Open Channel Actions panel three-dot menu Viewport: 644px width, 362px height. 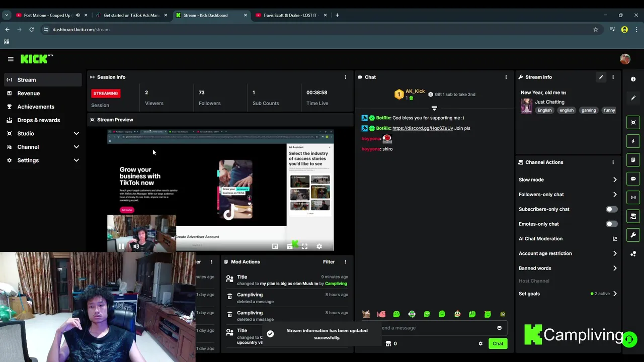point(613,162)
